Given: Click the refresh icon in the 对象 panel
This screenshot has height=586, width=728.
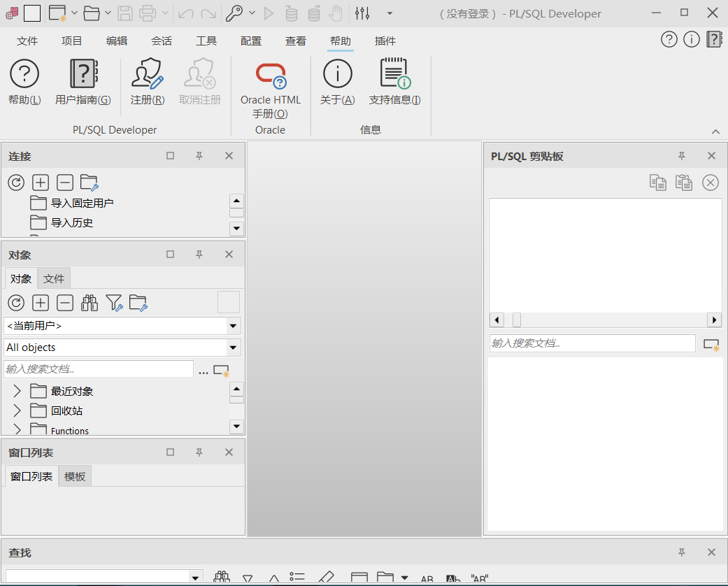Looking at the screenshot, I should click(x=16, y=303).
